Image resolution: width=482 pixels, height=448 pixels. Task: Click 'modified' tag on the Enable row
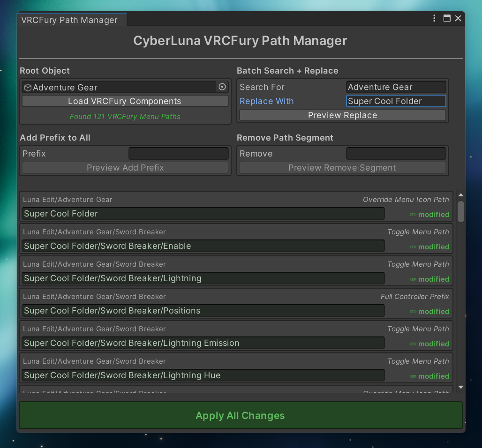[x=433, y=247]
